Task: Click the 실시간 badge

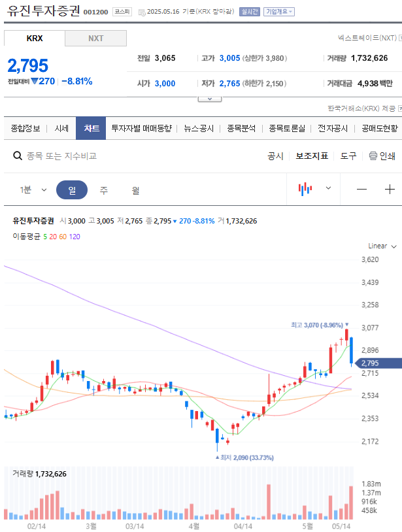Action: [x=249, y=12]
